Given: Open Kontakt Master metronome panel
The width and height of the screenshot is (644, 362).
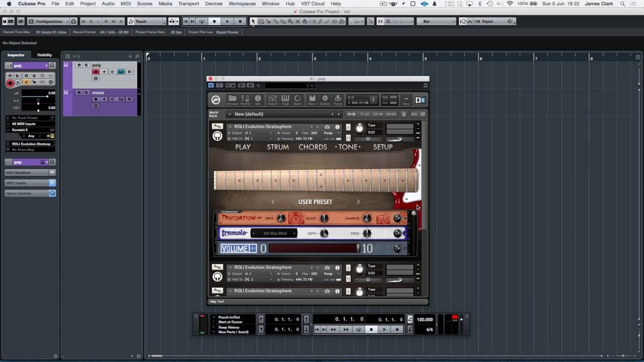Looking at the screenshot, I should coord(246,100).
